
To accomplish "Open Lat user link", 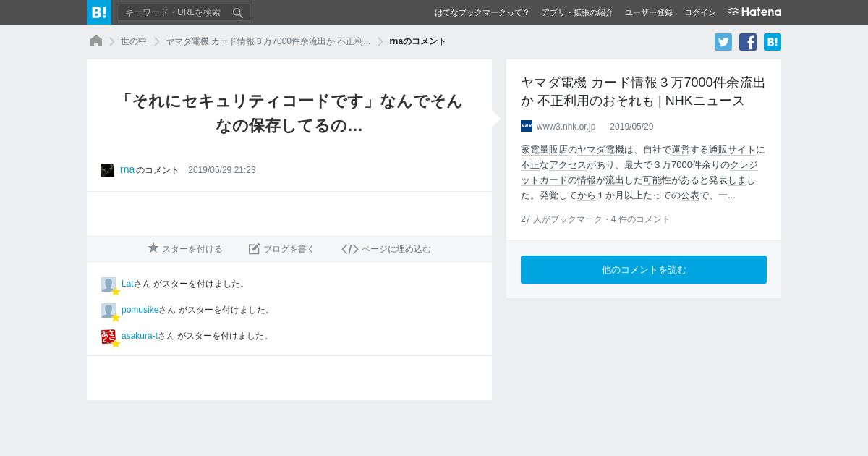I will pyautogui.click(x=127, y=284).
